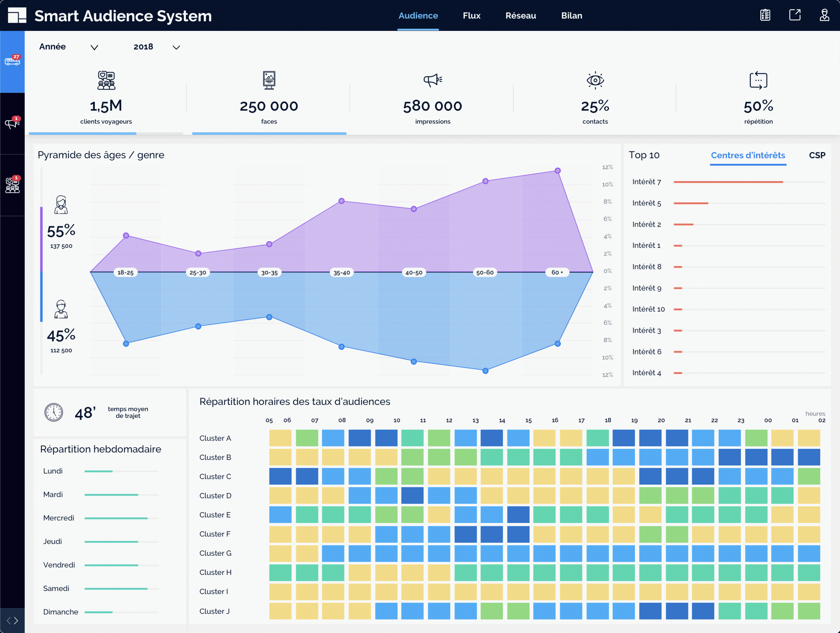Viewport: 840px width, 633px height.
Task: Click the répétition loop icon
Action: click(758, 80)
